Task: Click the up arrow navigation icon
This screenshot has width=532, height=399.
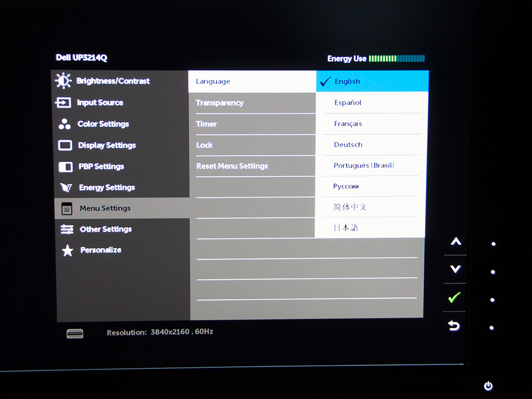Action: [x=456, y=241]
